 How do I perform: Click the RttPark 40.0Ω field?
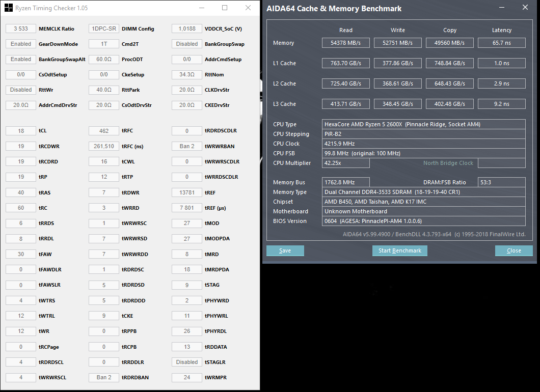103,90
